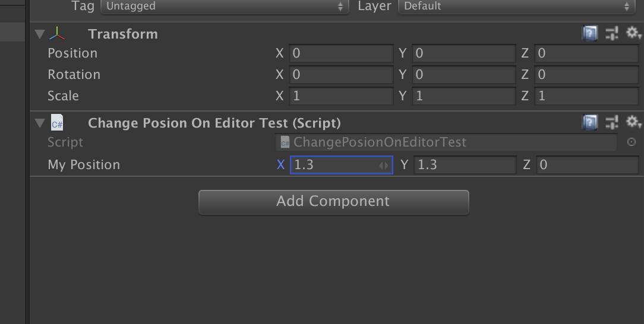Screen dimensions: 644x324
Task: Open script component gear settings menu
Action: tap(633, 122)
